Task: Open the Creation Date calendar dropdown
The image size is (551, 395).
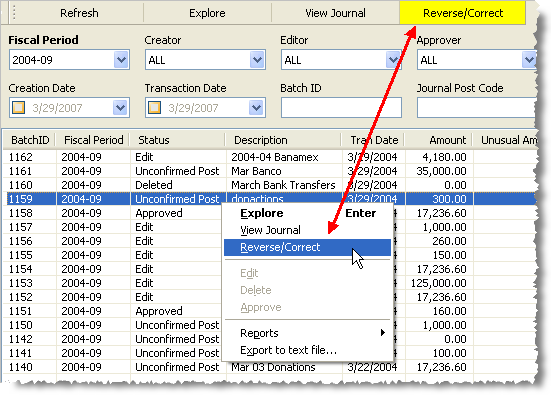Action: click(120, 108)
